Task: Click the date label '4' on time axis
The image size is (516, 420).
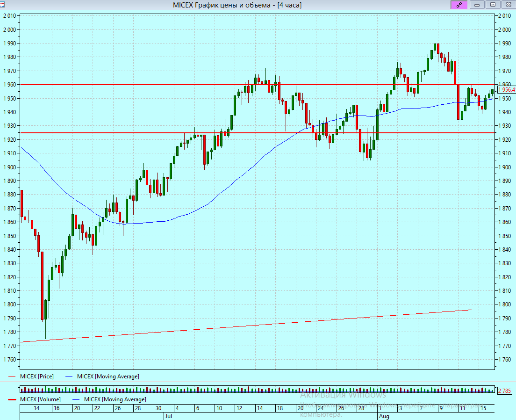Action: pos(177,408)
